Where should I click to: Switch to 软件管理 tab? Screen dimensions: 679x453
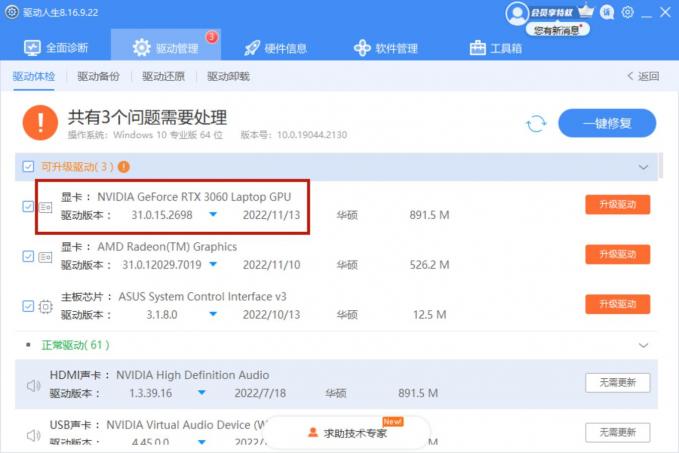(385, 48)
